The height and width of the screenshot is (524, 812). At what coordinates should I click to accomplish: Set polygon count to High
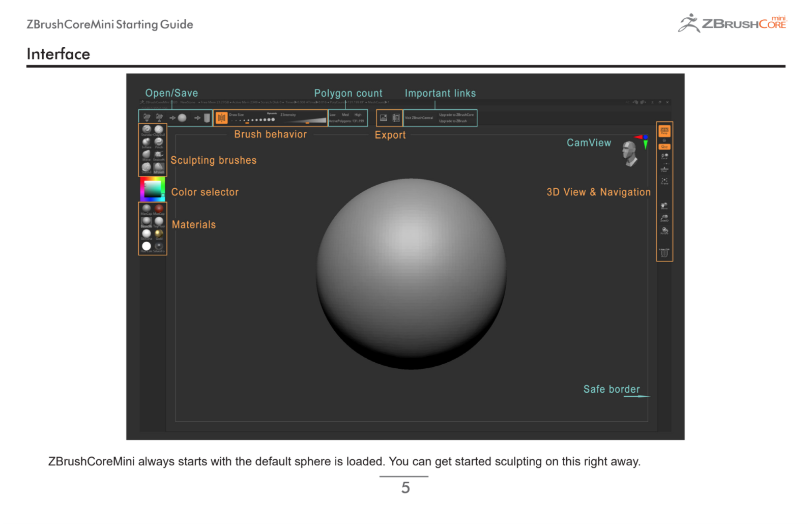[x=358, y=115]
